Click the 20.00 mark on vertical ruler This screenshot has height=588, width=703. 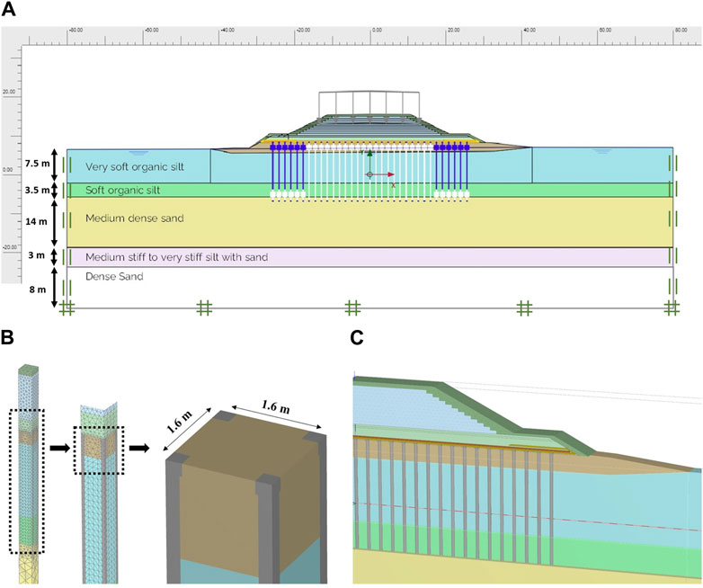[x=9, y=92]
